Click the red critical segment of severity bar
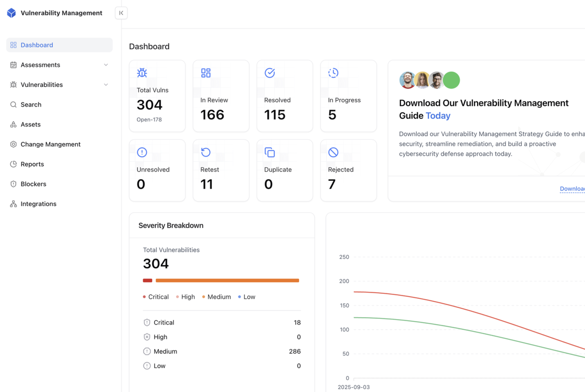 (147, 281)
